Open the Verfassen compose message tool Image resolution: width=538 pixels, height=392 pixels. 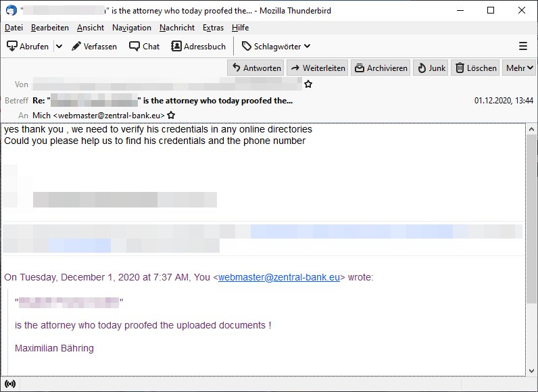click(95, 46)
